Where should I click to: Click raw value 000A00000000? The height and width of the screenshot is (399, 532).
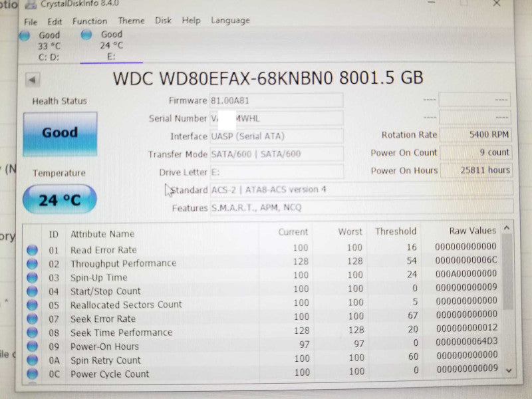[x=466, y=273]
